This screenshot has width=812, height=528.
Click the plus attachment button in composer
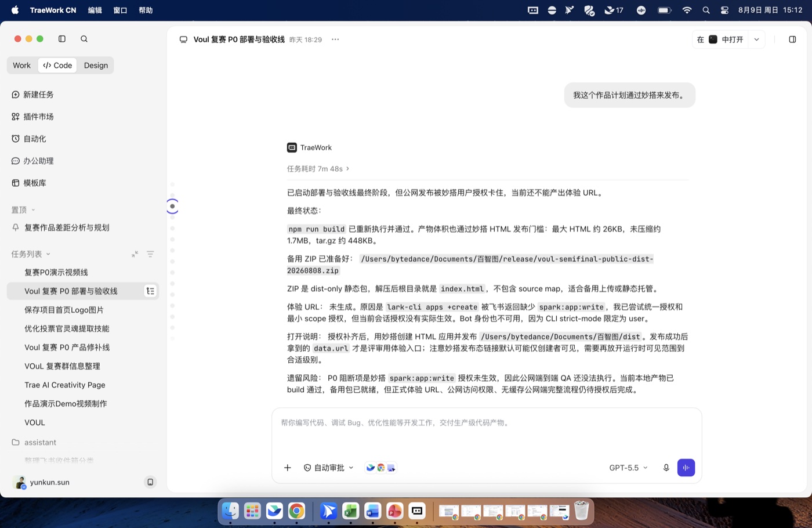pyautogui.click(x=288, y=468)
